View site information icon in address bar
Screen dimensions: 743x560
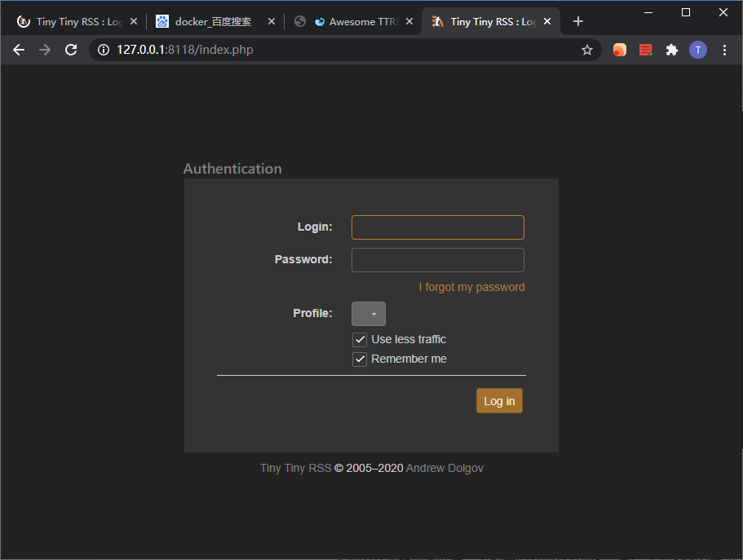(x=104, y=51)
